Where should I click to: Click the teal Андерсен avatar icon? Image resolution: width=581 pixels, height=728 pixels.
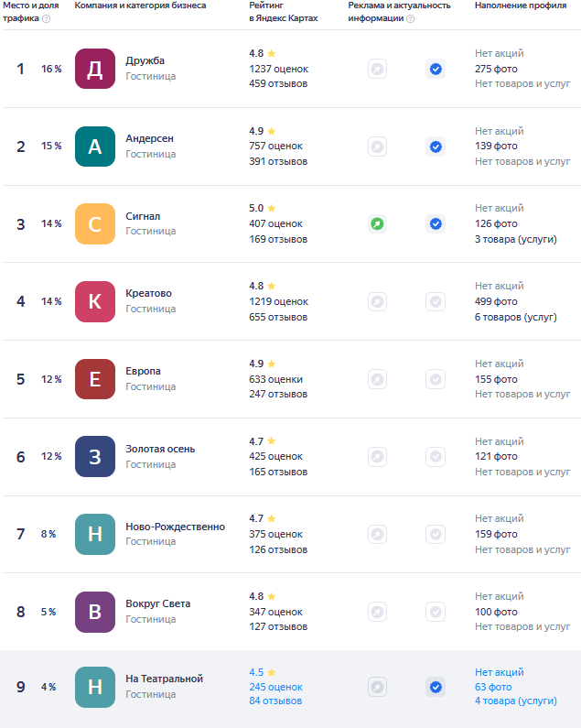[x=95, y=147]
